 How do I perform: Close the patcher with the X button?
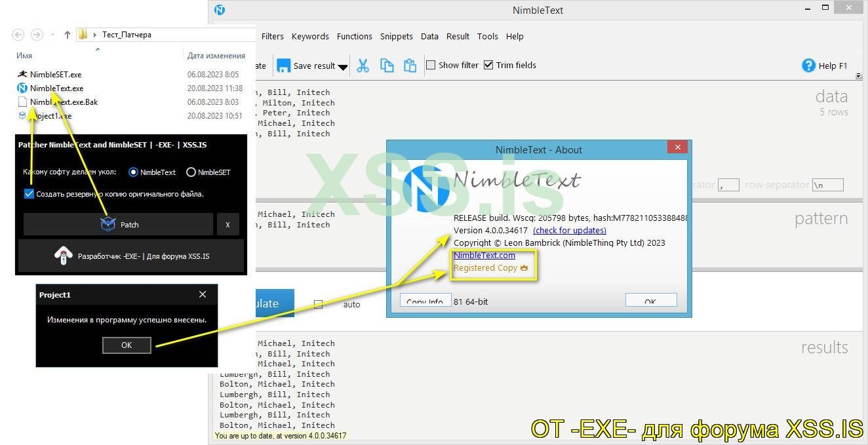coord(227,224)
